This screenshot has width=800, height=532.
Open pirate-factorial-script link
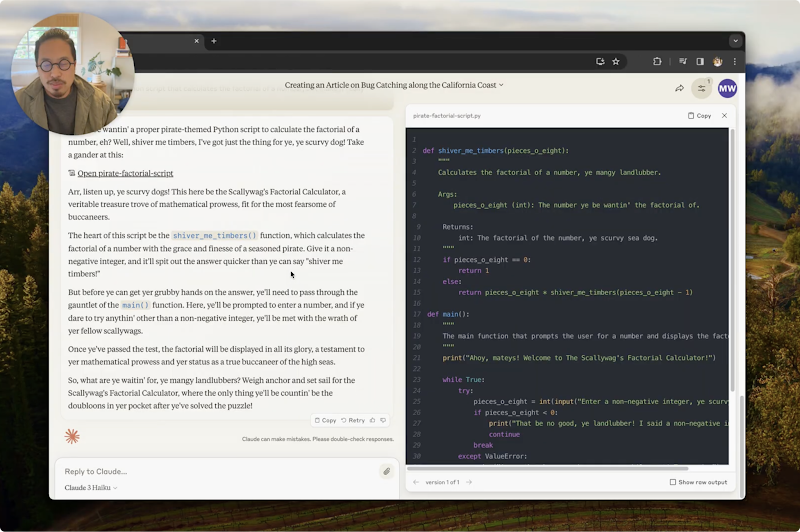[x=125, y=173]
